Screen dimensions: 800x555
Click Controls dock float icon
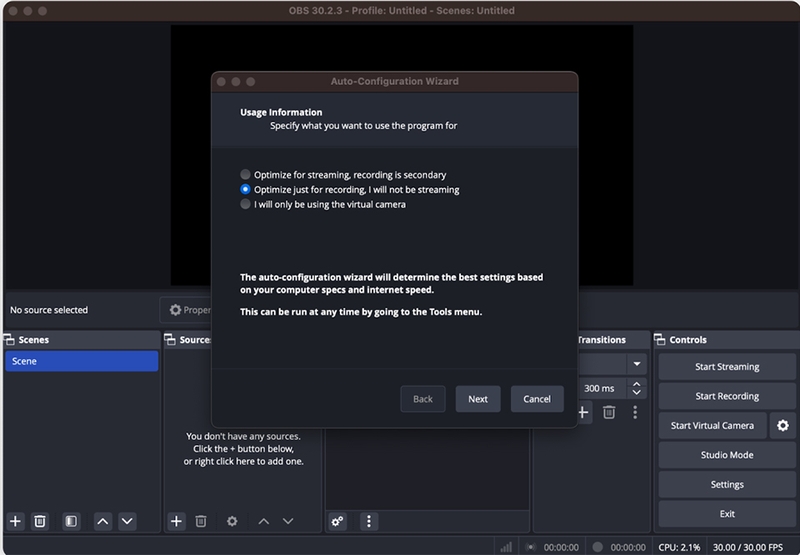pyautogui.click(x=660, y=340)
